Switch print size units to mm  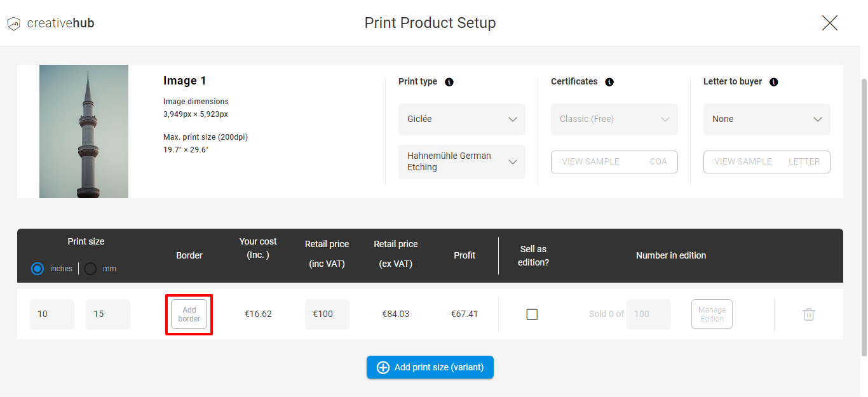(89, 268)
